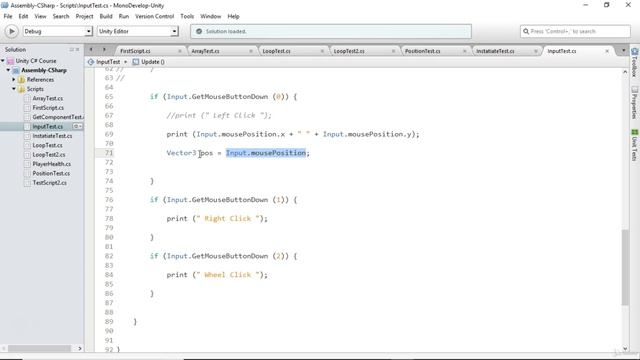640x360 pixels.
Task: Collapse the Assembly-CSharp project node
Action: [x=8, y=70]
